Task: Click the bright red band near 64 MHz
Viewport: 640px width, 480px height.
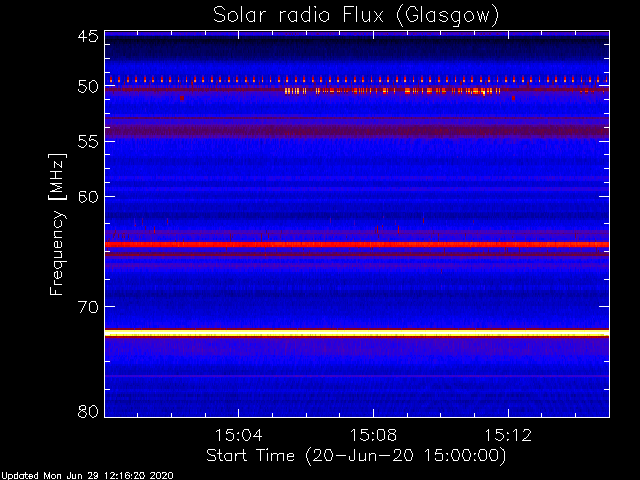Action: [x=357, y=244]
